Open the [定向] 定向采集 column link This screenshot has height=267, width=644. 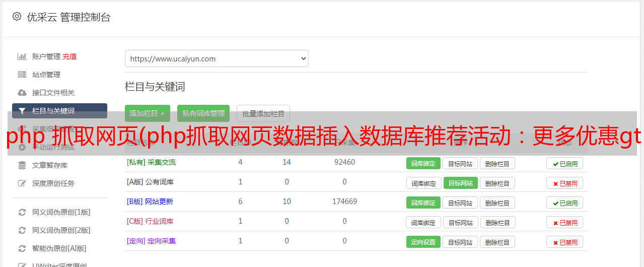[x=151, y=241]
